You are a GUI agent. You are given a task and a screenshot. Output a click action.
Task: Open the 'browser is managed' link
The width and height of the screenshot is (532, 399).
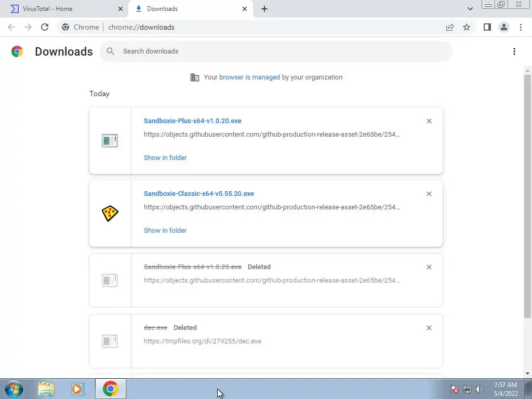click(x=249, y=77)
